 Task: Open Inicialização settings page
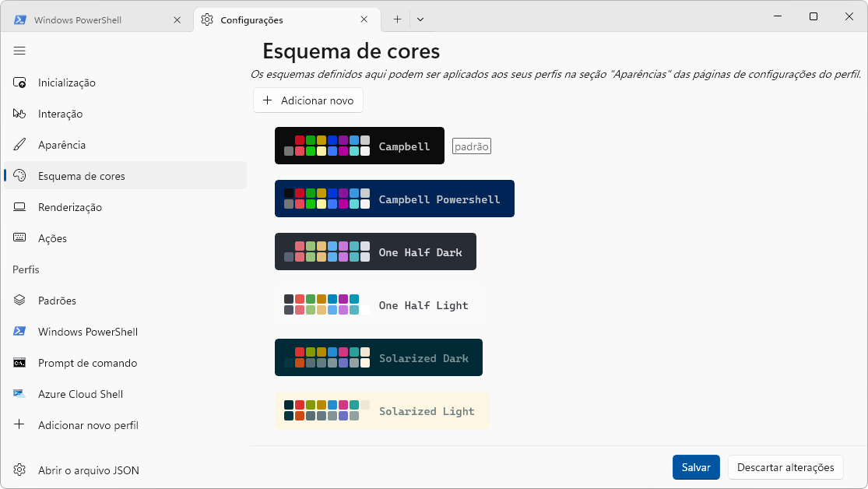point(67,83)
